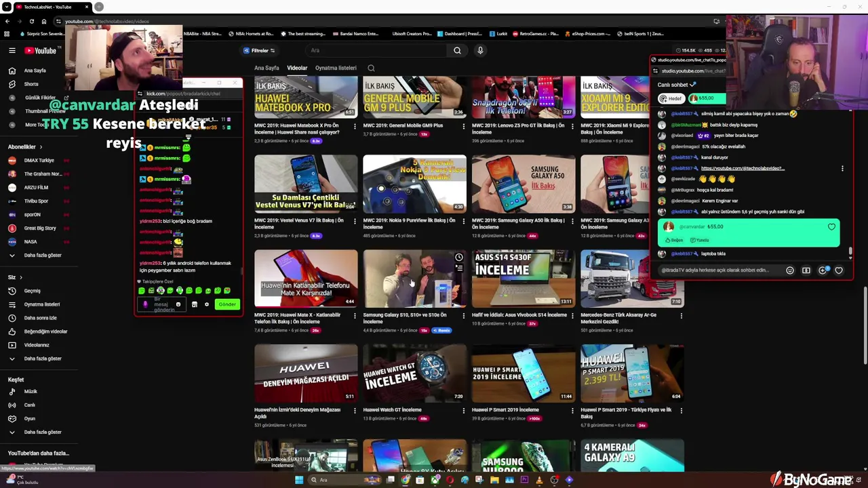Open the YouTube hamburger guide menu

[x=12, y=51]
